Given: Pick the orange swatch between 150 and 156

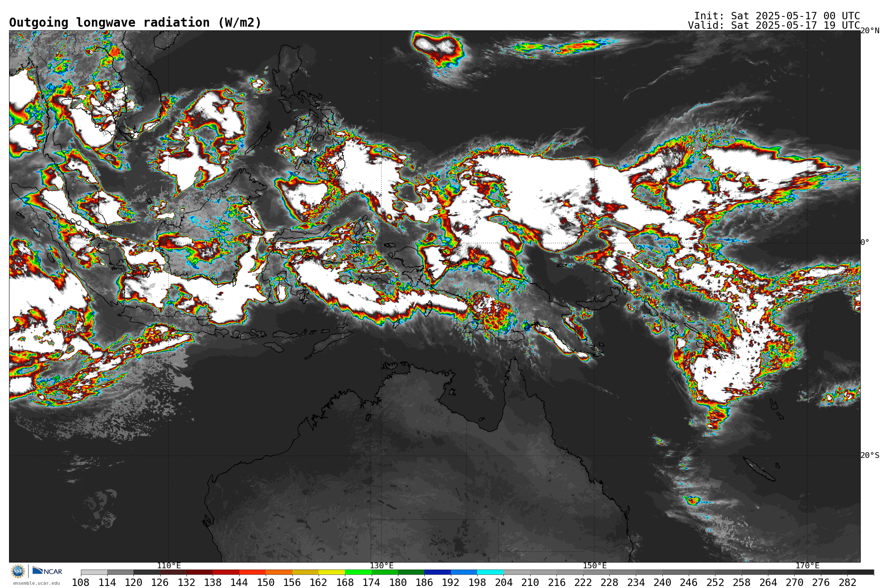Looking at the screenshot, I should coord(279,572).
